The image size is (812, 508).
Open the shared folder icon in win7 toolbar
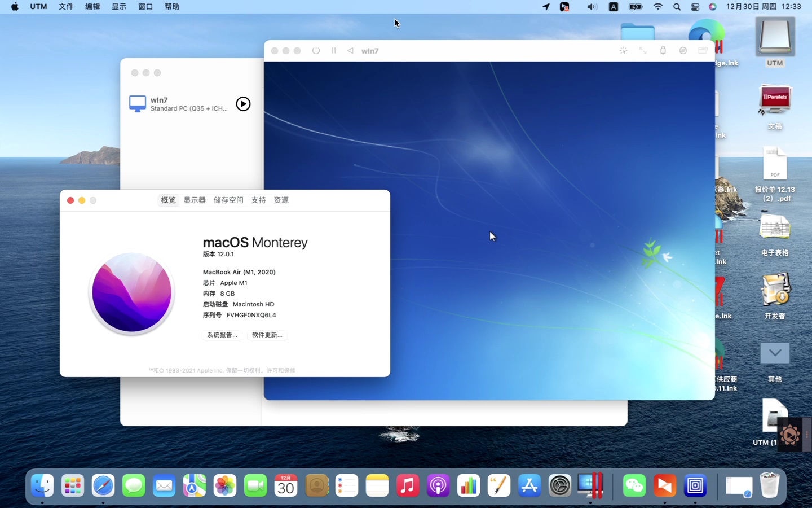(x=703, y=51)
